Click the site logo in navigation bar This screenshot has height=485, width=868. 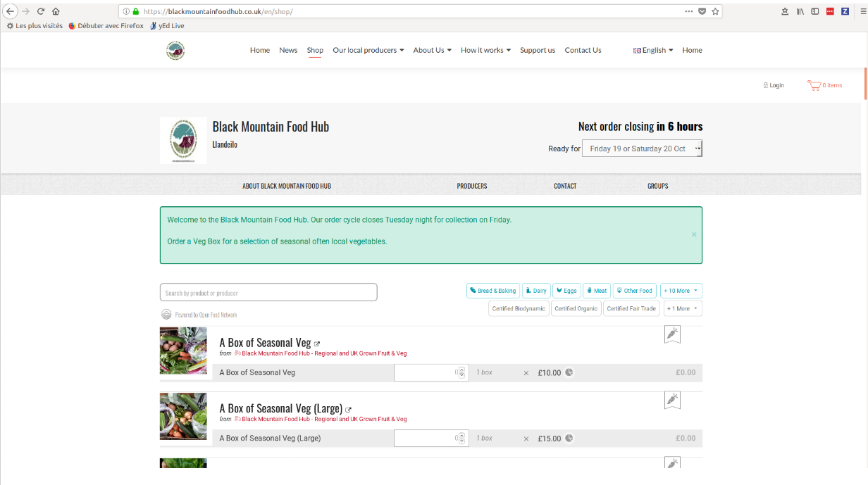pyautogui.click(x=175, y=50)
